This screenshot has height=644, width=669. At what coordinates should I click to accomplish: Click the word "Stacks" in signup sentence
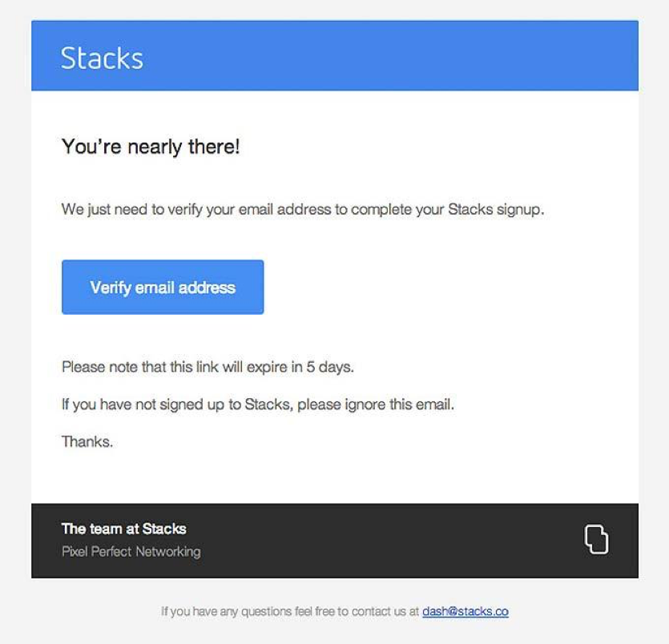(470, 210)
